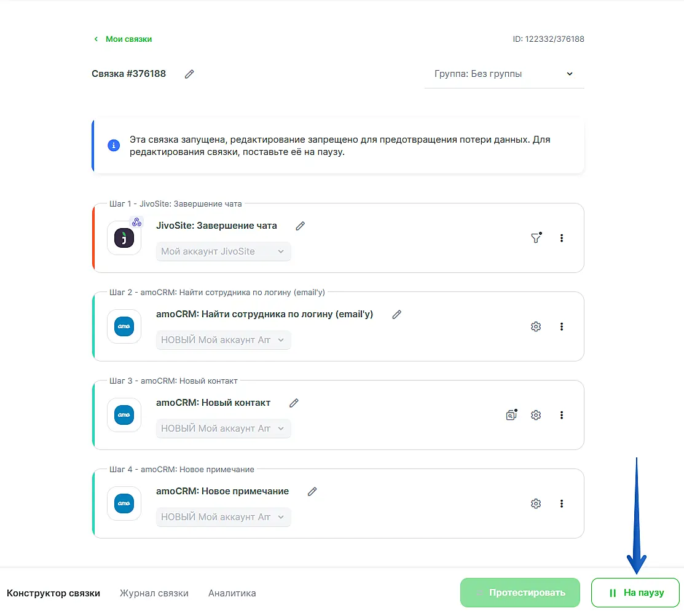Click amoCRM logo in Шаг 3

click(124, 415)
